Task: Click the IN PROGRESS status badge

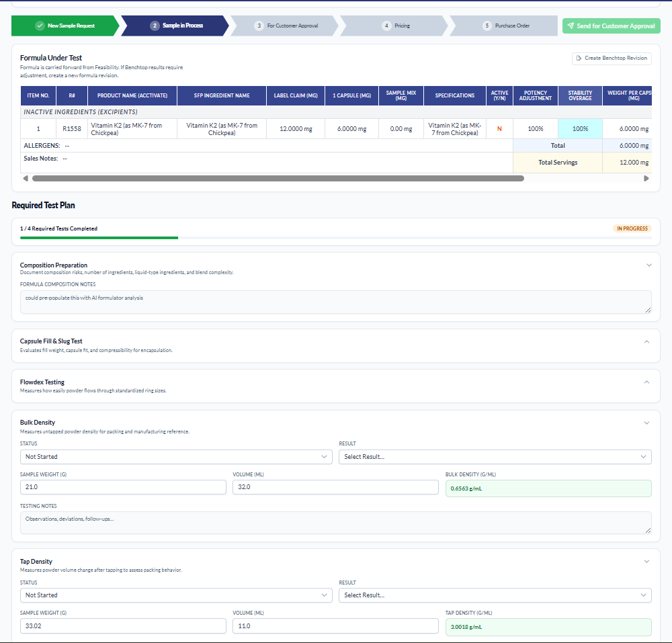Action: [x=632, y=228]
